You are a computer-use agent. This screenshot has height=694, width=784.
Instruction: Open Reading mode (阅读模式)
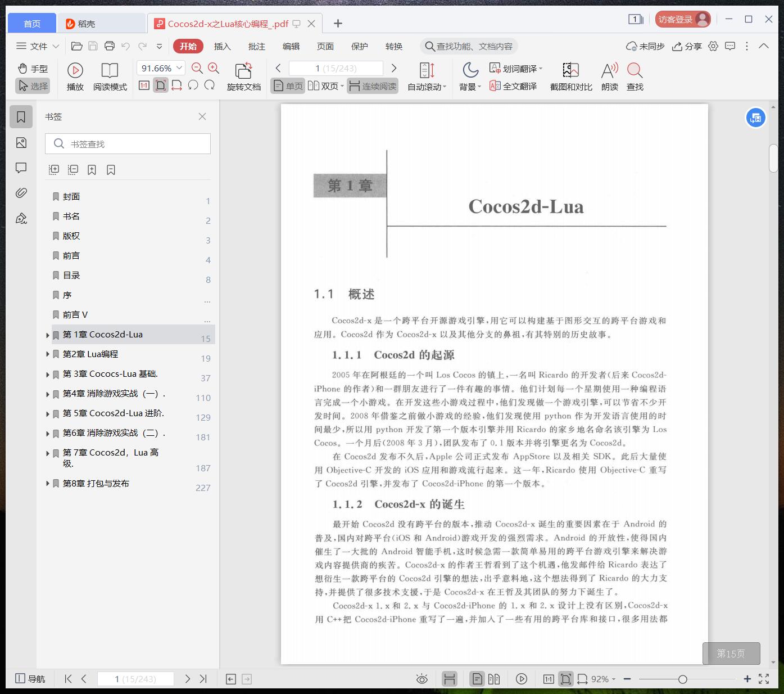pos(110,77)
